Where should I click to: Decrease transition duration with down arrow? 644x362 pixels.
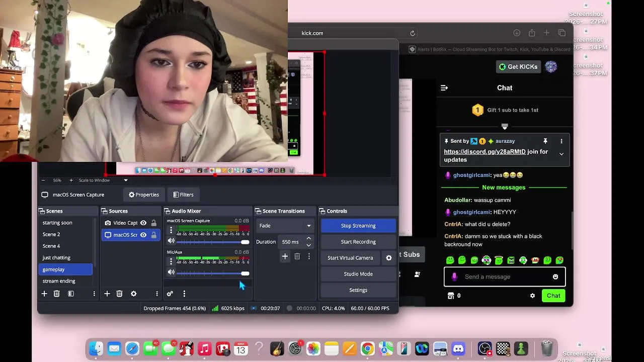point(309,245)
